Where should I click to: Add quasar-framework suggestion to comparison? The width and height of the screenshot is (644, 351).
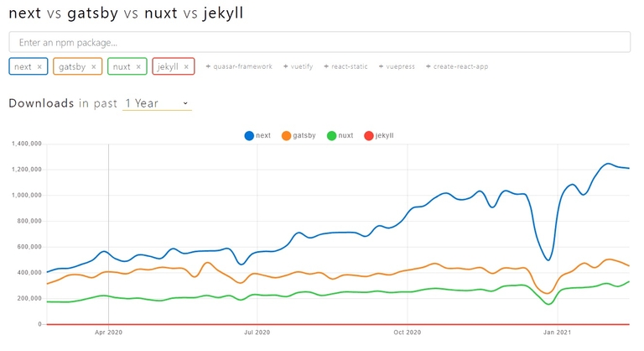pos(239,67)
